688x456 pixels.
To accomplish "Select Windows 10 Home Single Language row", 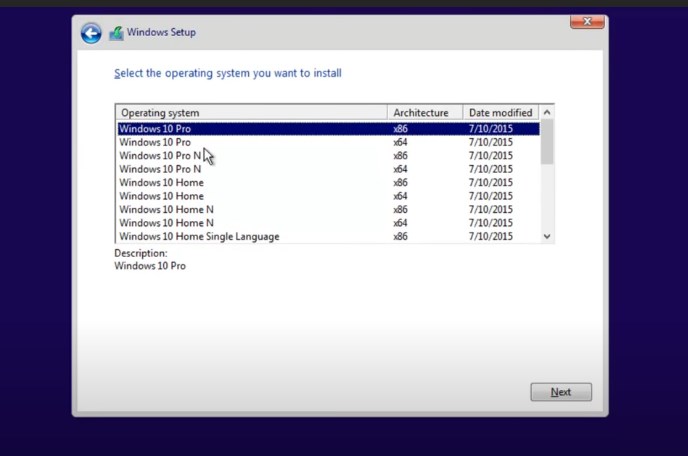I will 329,237.
